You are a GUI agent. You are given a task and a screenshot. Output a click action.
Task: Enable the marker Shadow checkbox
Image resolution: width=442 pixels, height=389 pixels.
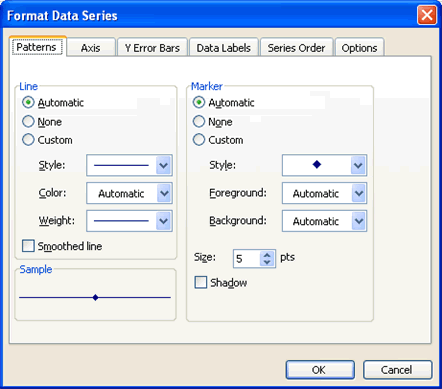coord(201,282)
